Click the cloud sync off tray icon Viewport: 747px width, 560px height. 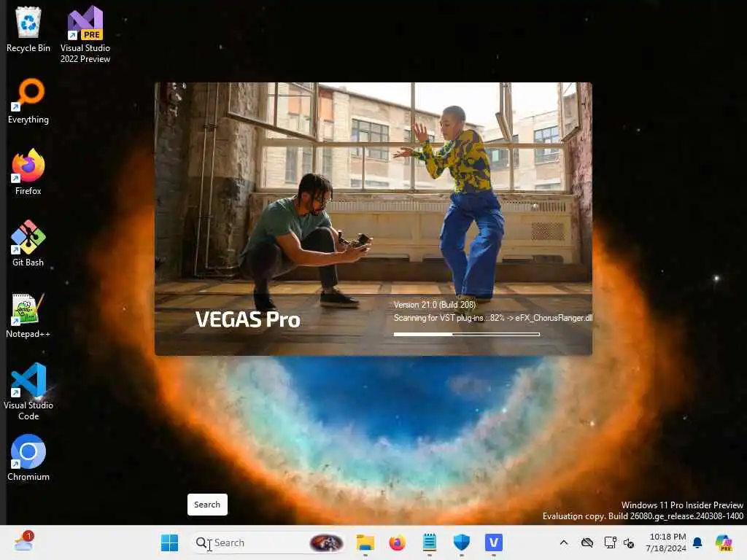click(587, 542)
